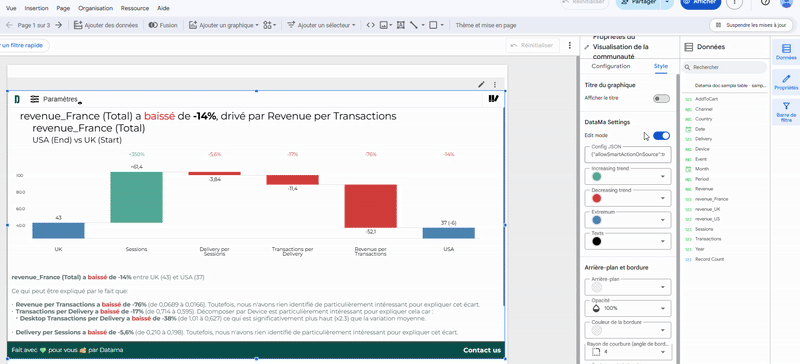Disable the Edit mode toggle
This screenshot has width=800, height=364.
[x=661, y=136]
